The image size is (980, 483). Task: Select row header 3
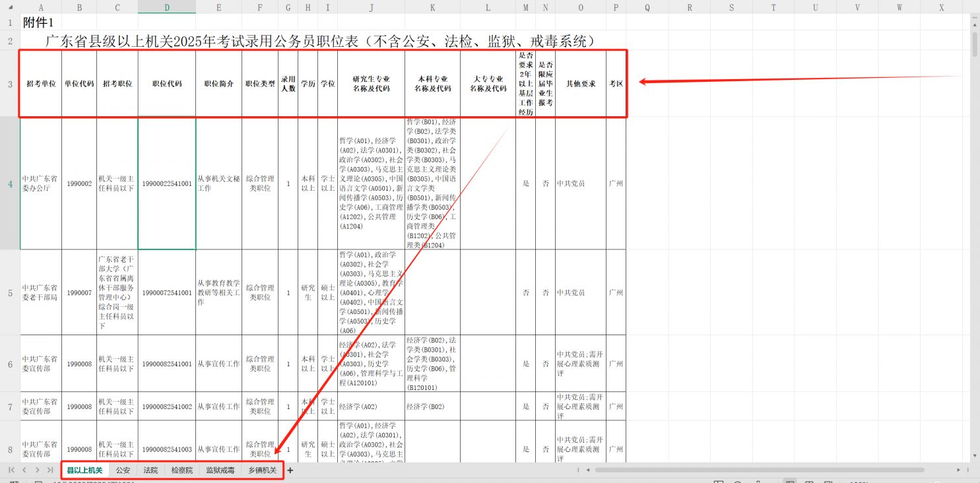coord(10,84)
